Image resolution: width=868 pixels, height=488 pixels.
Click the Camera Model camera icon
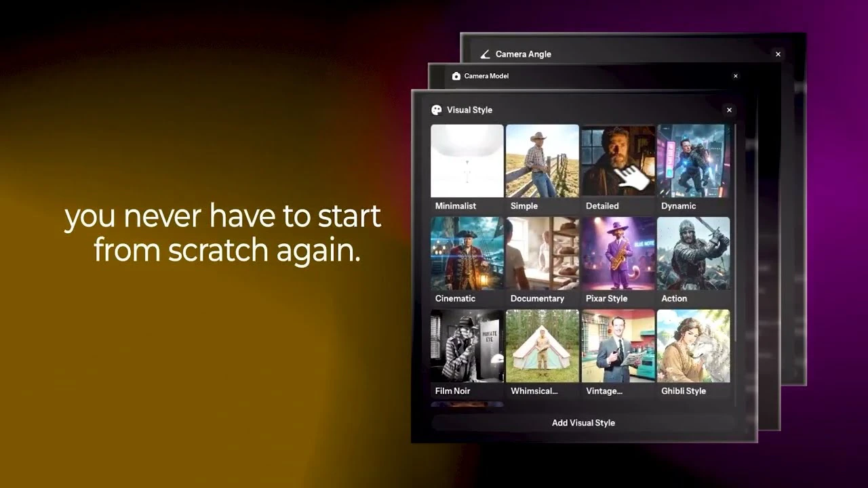tap(456, 76)
